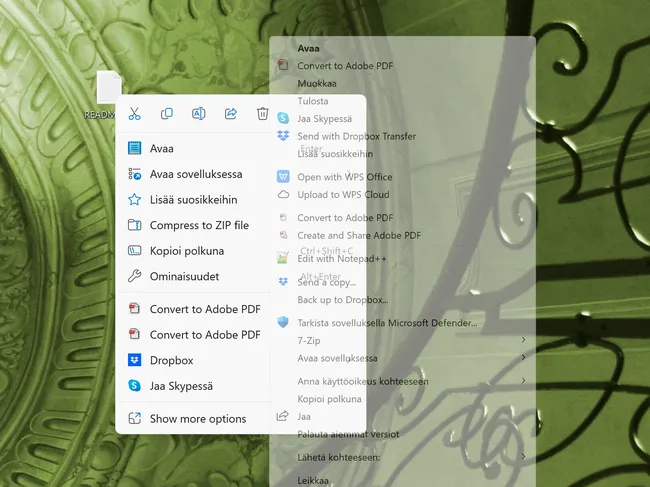Click the Share arrow icon in the top row
Screen dimensions: 650x487
click(x=230, y=113)
